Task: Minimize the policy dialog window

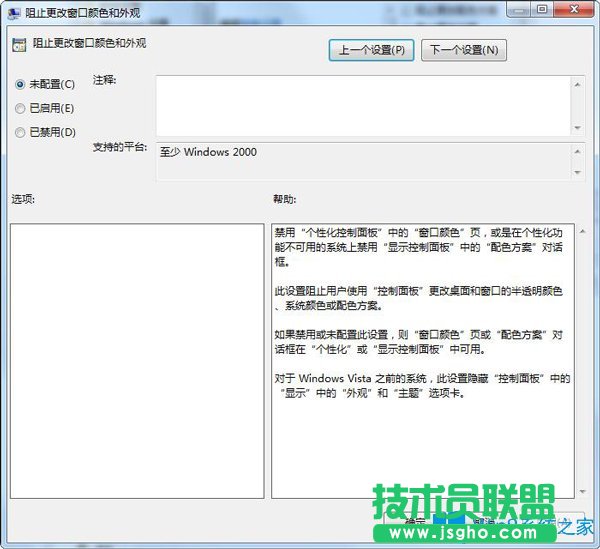Action: (x=519, y=10)
